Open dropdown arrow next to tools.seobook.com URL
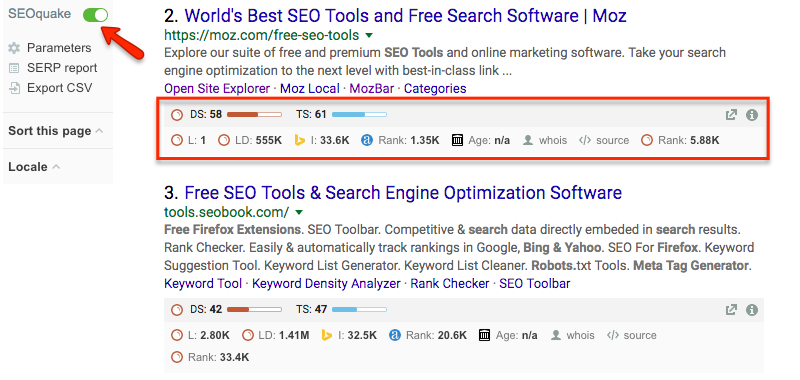800x380 pixels. 299,212
